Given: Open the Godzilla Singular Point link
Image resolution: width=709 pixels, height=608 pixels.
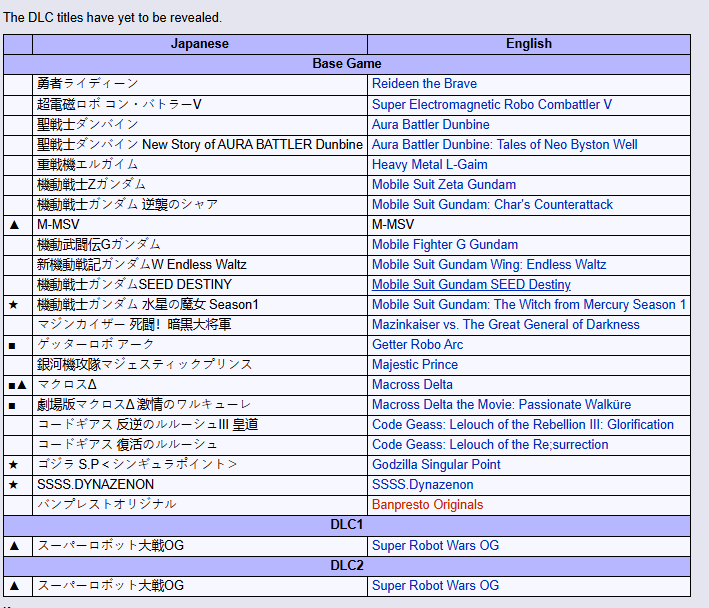Looking at the screenshot, I should (x=436, y=464).
